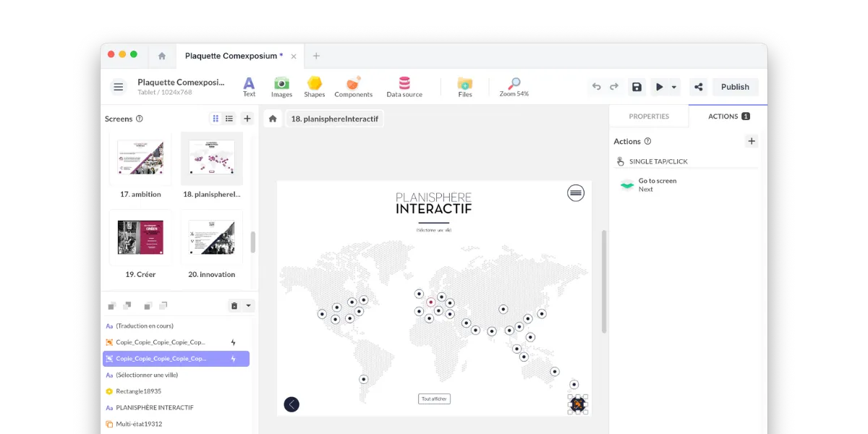This screenshot has width=868, height=434.
Task: Open the Shapes panel
Action: pos(315,86)
